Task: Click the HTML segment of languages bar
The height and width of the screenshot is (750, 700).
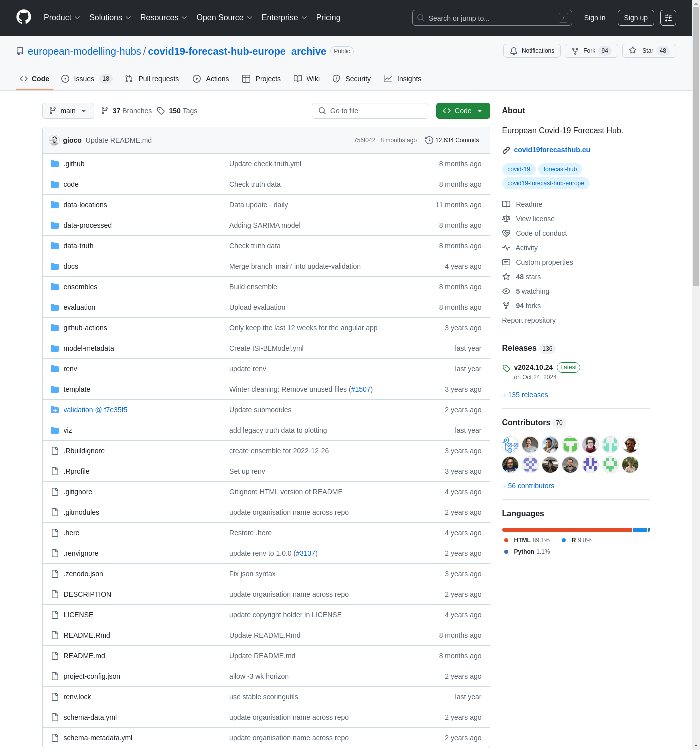Action: pos(567,530)
